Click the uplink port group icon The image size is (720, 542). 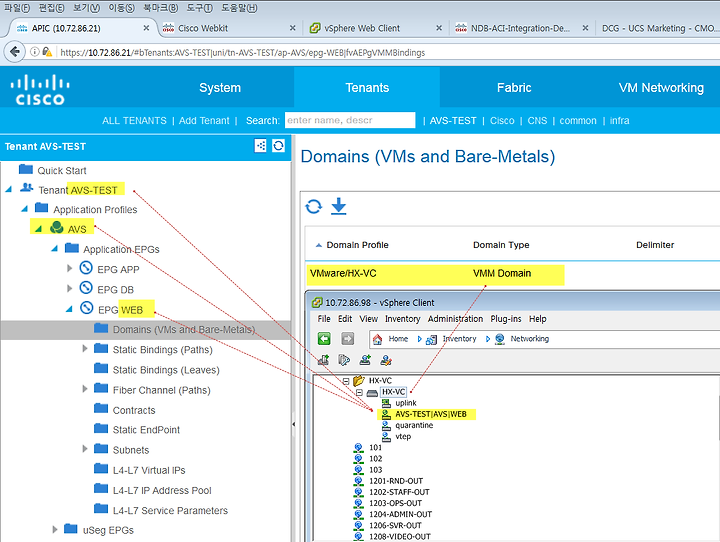point(386,403)
